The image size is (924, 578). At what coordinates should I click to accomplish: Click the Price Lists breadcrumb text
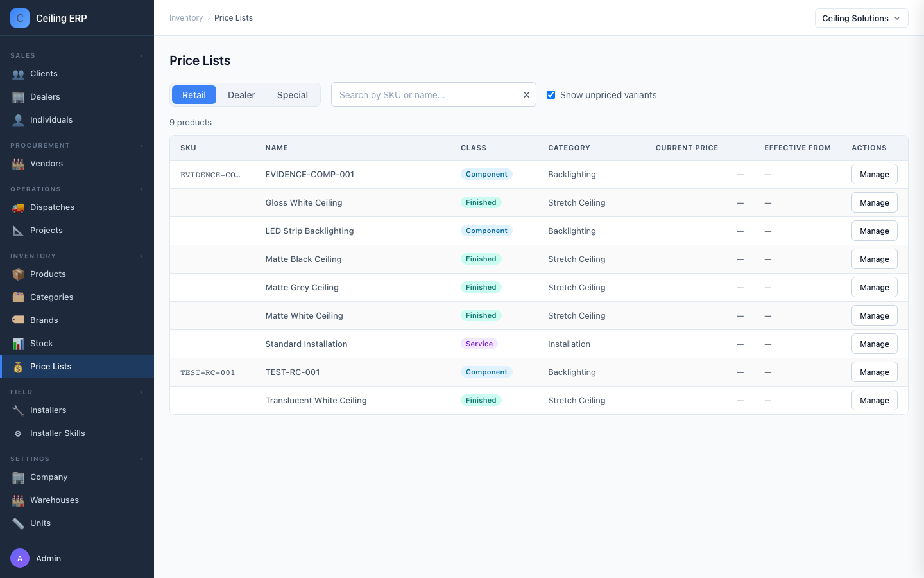coord(234,18)
